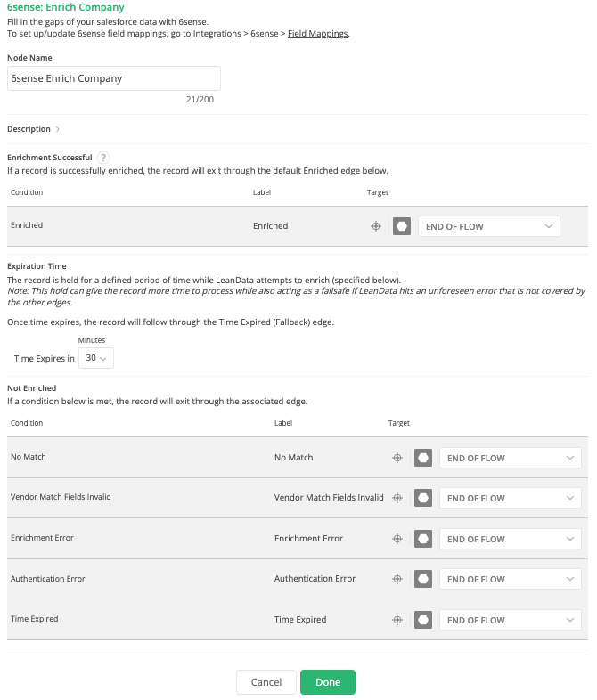Open the No Match target dropdown

pyautogui.click(x=511, y=458)
